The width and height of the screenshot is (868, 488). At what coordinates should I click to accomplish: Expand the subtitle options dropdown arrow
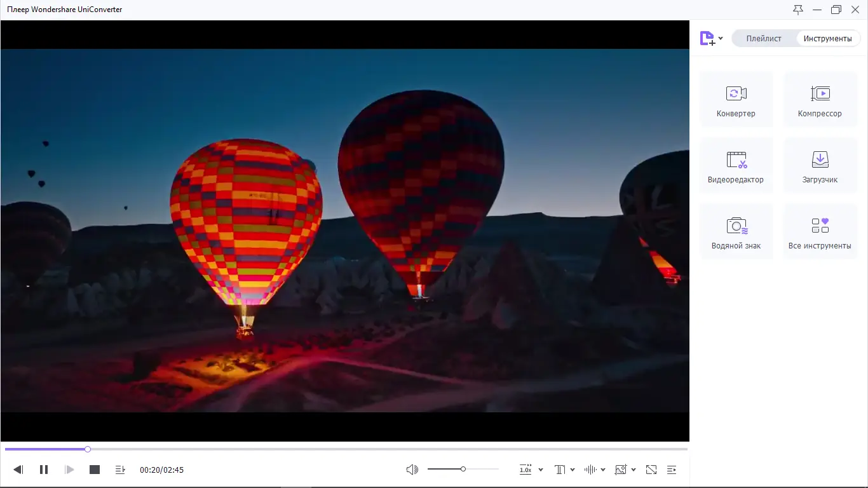tap(573, 470)
